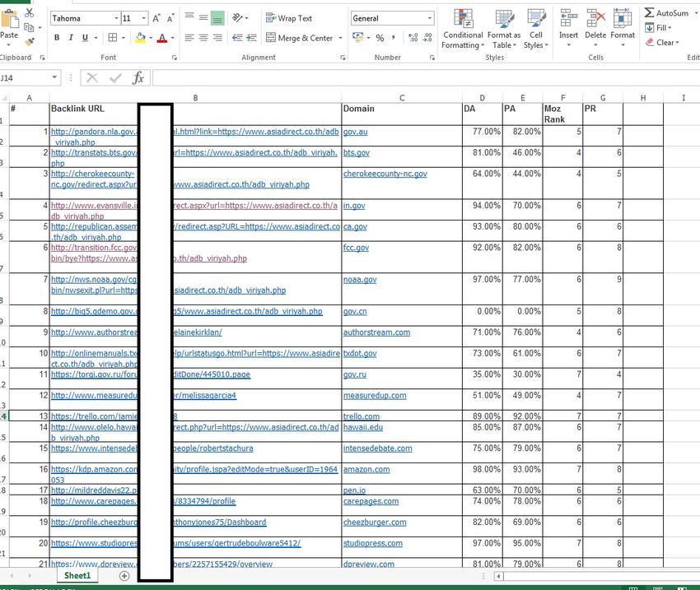Open the Format cells menu
Image resolution: width=700 pixels, height=590 pixels.
coord(623,28)
